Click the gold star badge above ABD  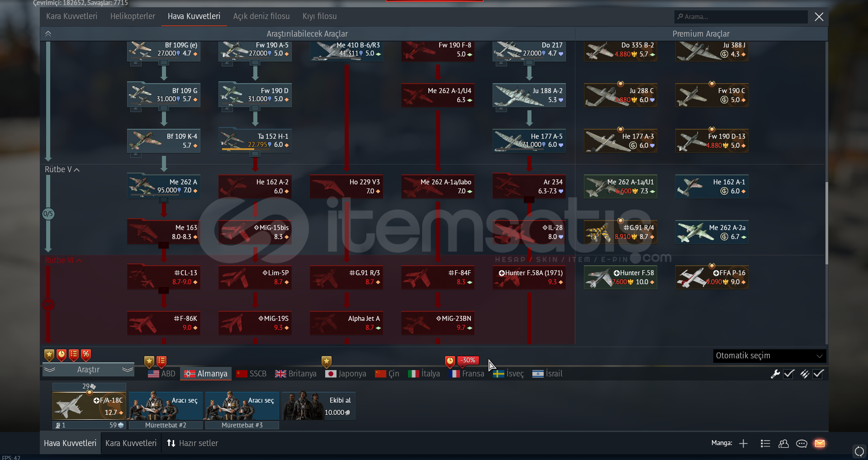[149, 361]
